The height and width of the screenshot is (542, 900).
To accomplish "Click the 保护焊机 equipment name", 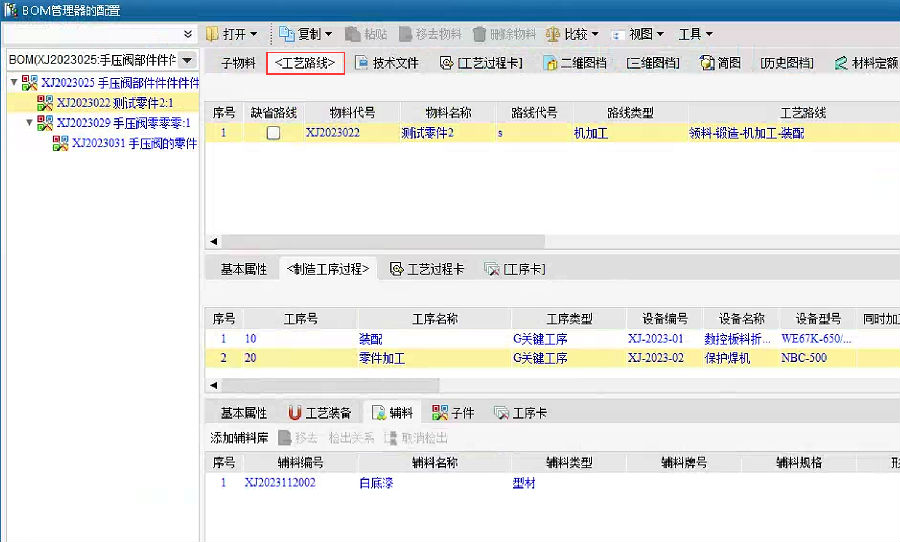I will click(x=727, y=358).
